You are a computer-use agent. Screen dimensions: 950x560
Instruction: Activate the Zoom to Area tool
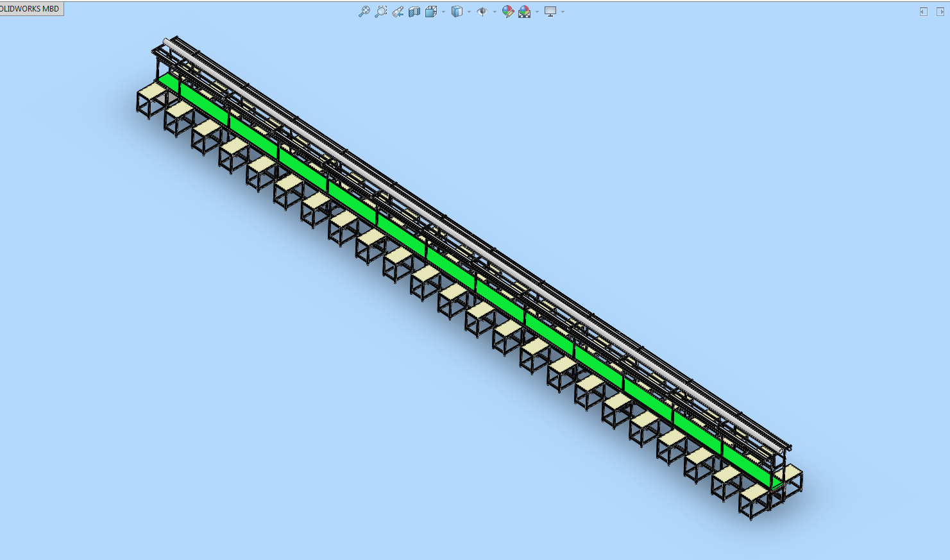[x=380, y=12]
